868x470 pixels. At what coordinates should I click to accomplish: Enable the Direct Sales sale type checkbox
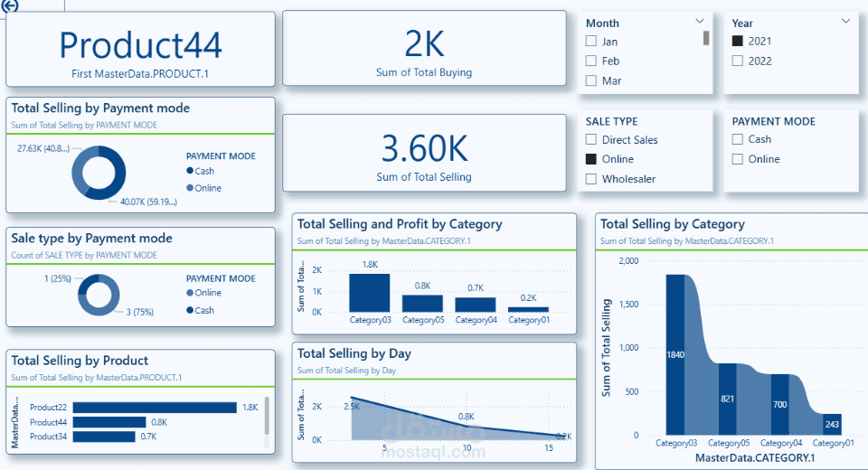pos(591,139)
